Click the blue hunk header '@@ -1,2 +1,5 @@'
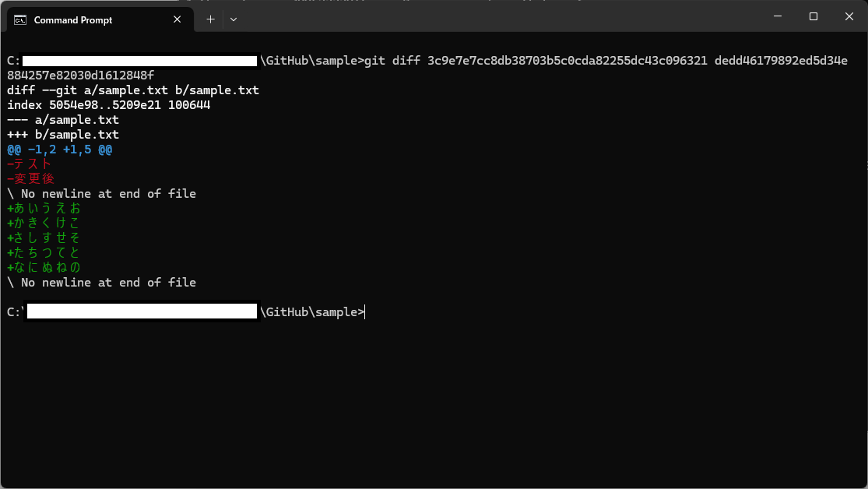 pos(58,149)
